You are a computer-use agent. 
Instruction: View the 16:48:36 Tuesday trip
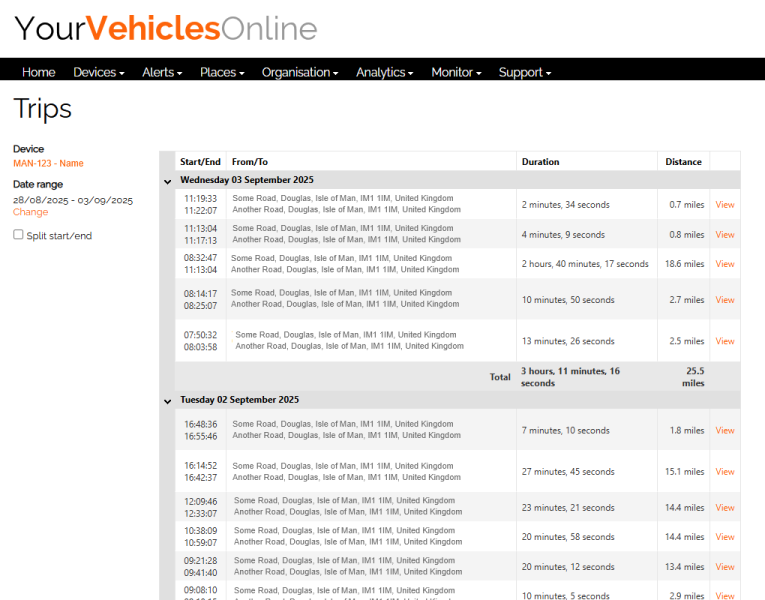724,431
